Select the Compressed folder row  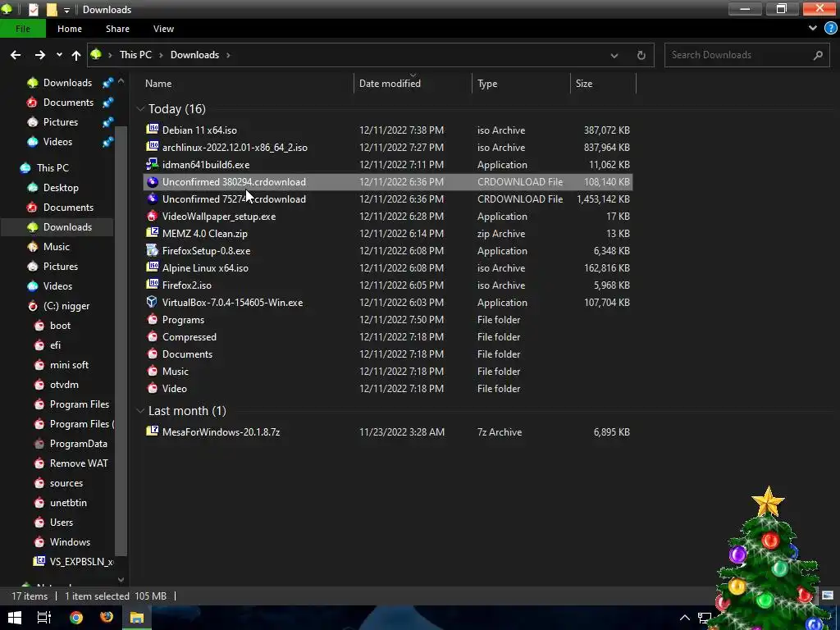387,336
